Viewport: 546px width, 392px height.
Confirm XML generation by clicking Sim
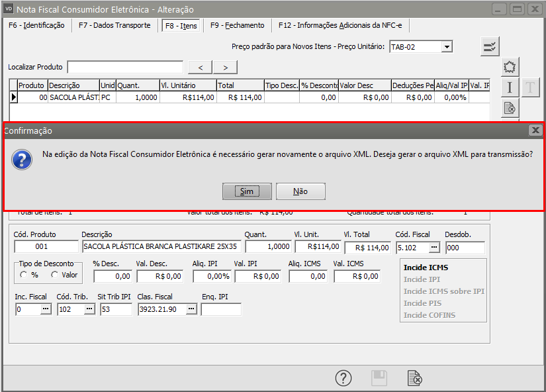[247, 191]
